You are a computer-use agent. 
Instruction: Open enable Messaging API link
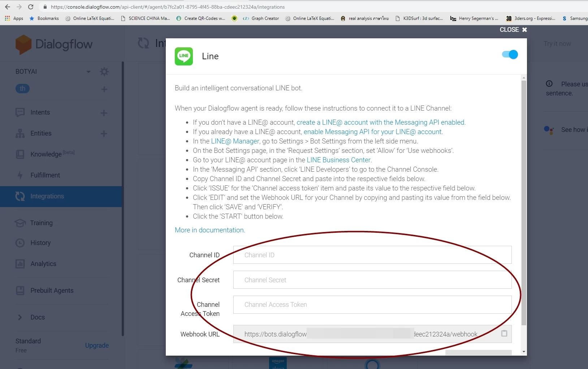point(373,132)
